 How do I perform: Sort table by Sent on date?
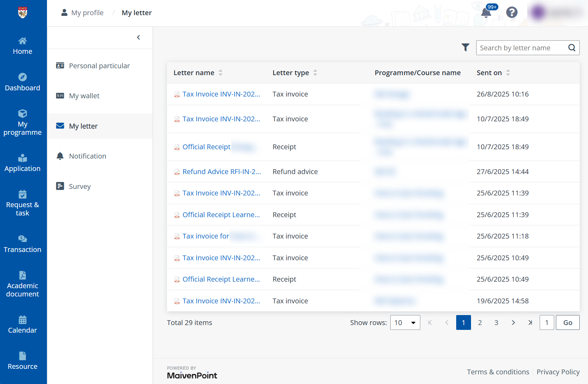click(x=508, y=73)
